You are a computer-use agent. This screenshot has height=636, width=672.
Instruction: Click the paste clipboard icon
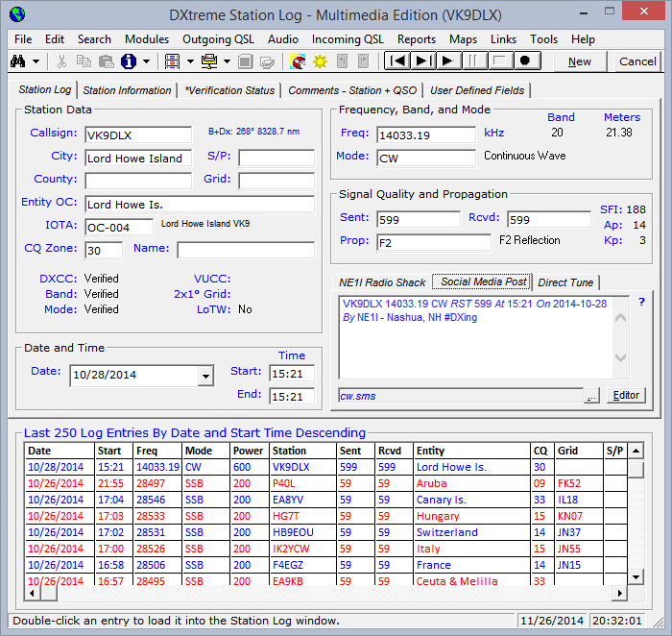click(x=106, y=61)
